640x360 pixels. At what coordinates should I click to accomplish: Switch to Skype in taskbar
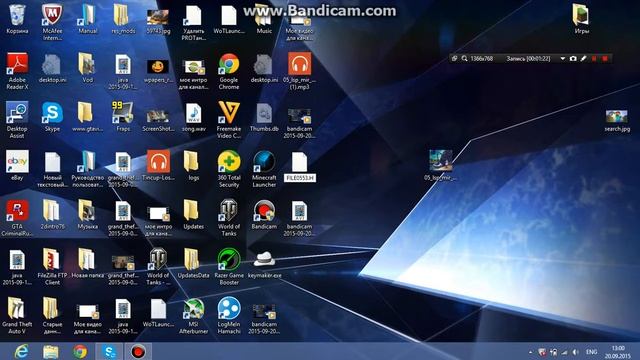109,351
